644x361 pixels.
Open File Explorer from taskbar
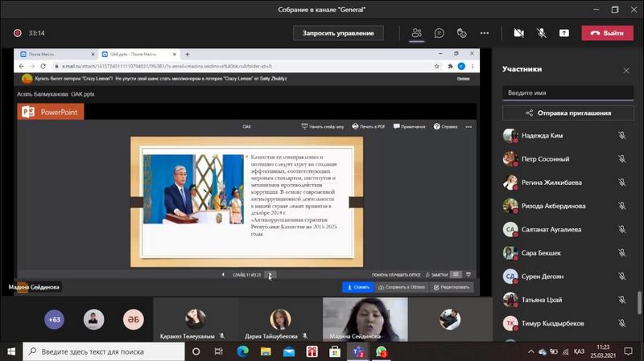(266, 351)
